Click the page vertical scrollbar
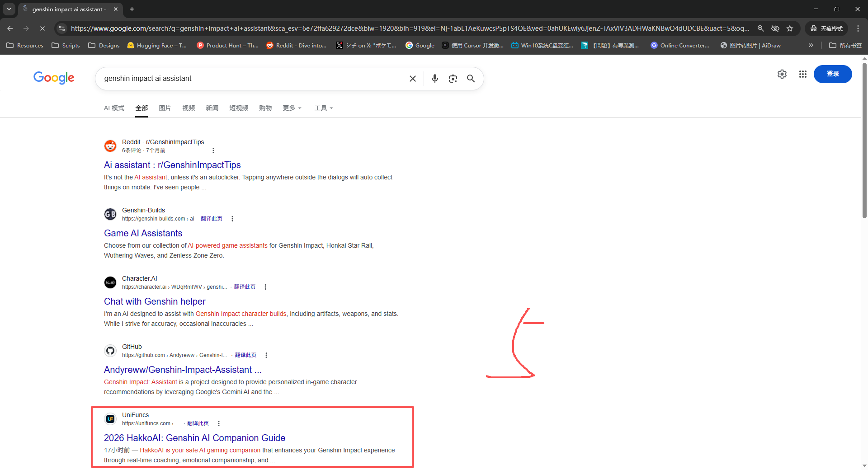 864,140
